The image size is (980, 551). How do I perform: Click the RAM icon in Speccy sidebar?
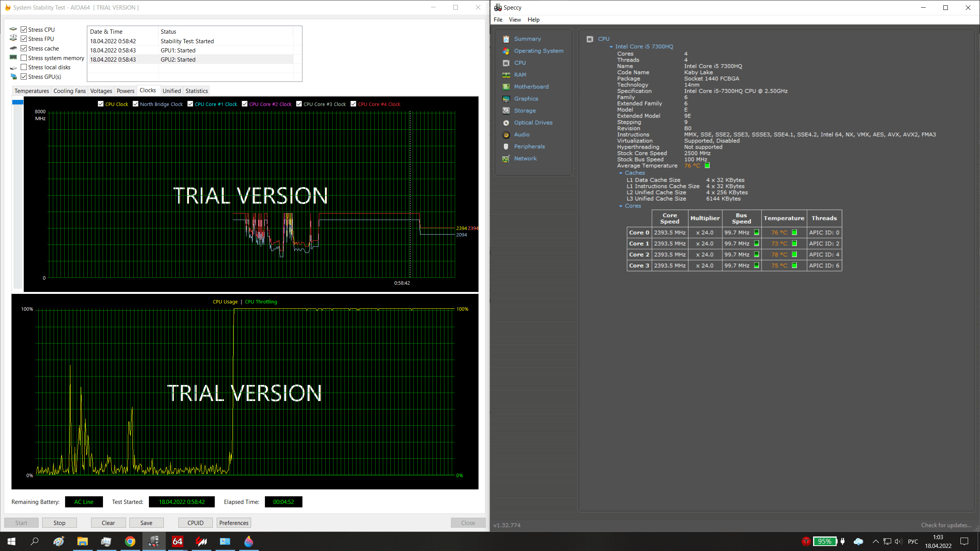click(x=506, y=74)
